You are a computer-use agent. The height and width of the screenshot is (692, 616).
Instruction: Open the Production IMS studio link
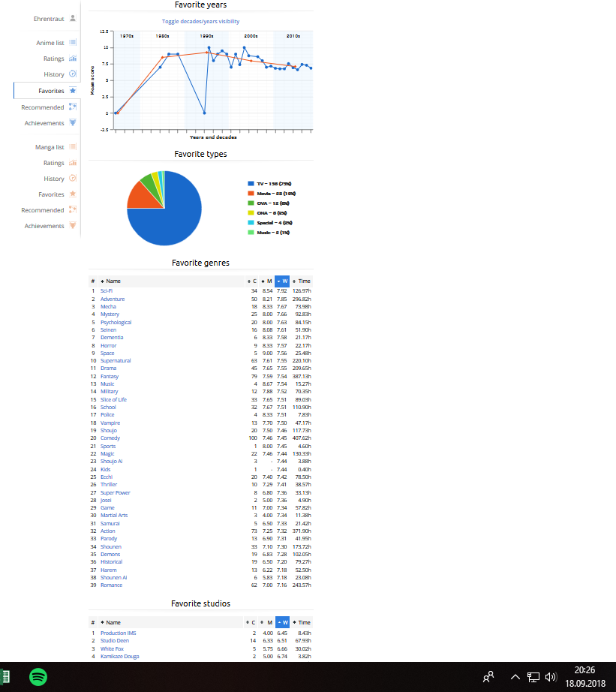tap(119, 633)
